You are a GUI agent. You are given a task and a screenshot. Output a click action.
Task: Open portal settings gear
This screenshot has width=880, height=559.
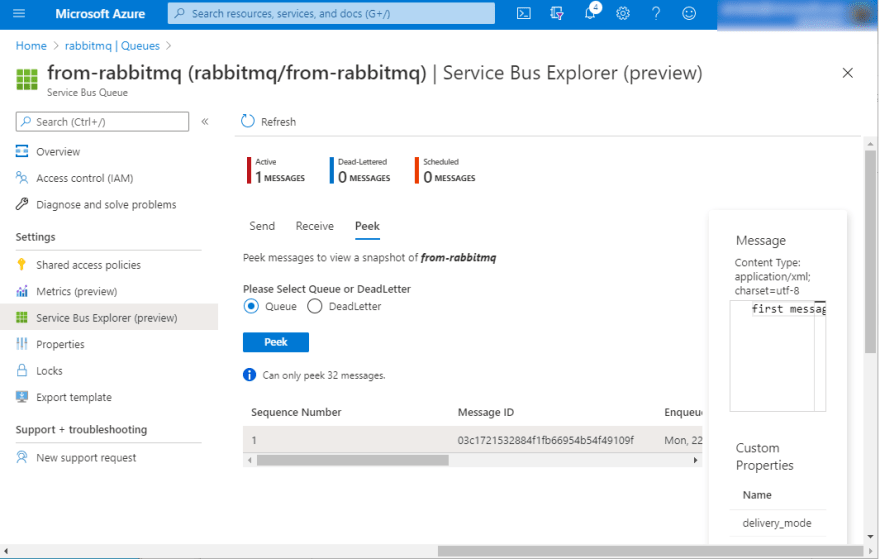point(622,13)
